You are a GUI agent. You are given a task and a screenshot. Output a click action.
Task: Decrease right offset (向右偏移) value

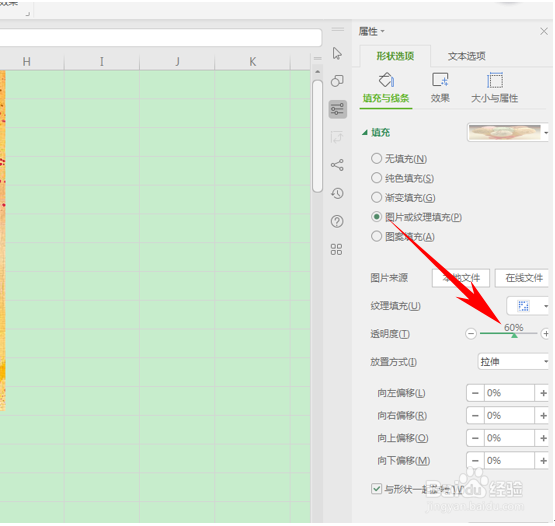click(475, 416)
